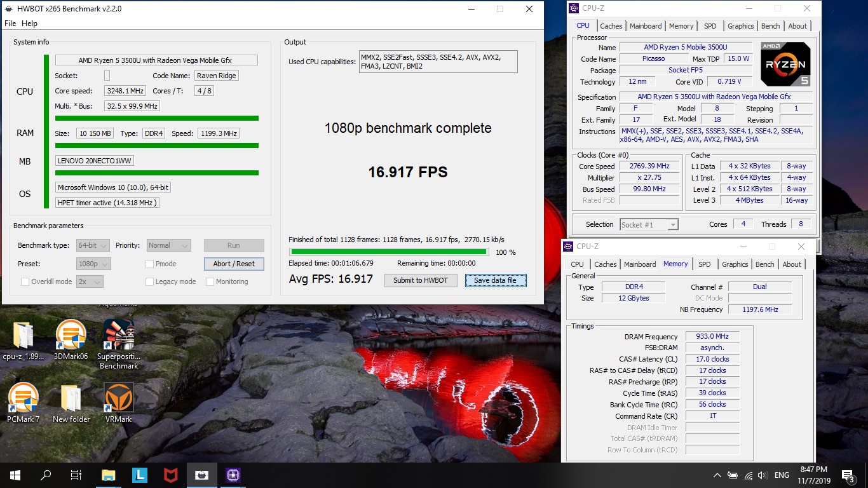Switch ENG input language indicator
The width and height of the screenshot is (868, 488).
point(782,475)
